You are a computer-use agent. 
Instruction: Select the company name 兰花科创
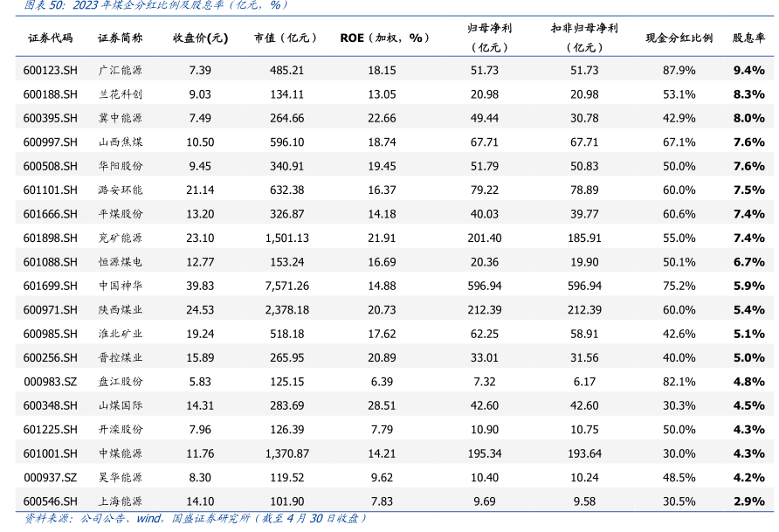[x=121, y=94]
